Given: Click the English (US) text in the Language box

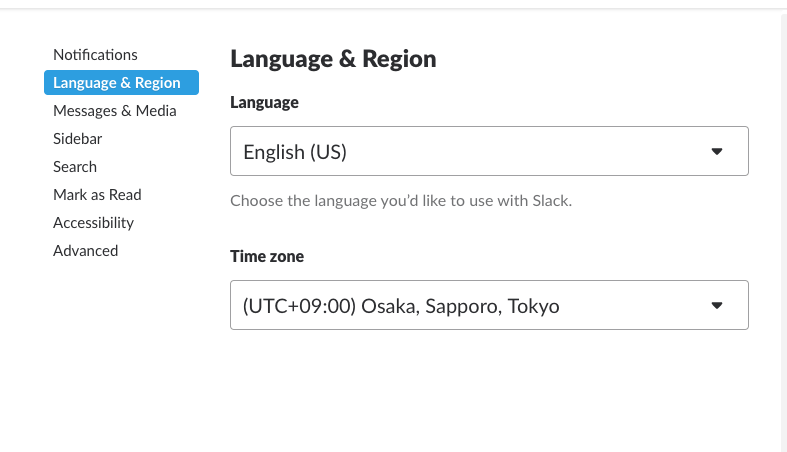Looking at the screenshot, I should click(295, 152).
